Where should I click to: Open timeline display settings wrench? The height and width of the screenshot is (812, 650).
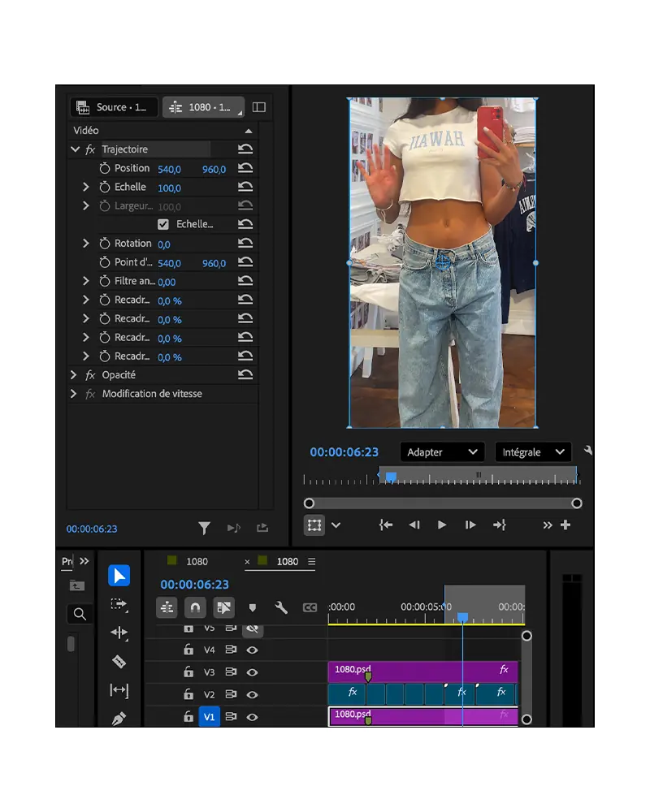[x=281, y=607]
